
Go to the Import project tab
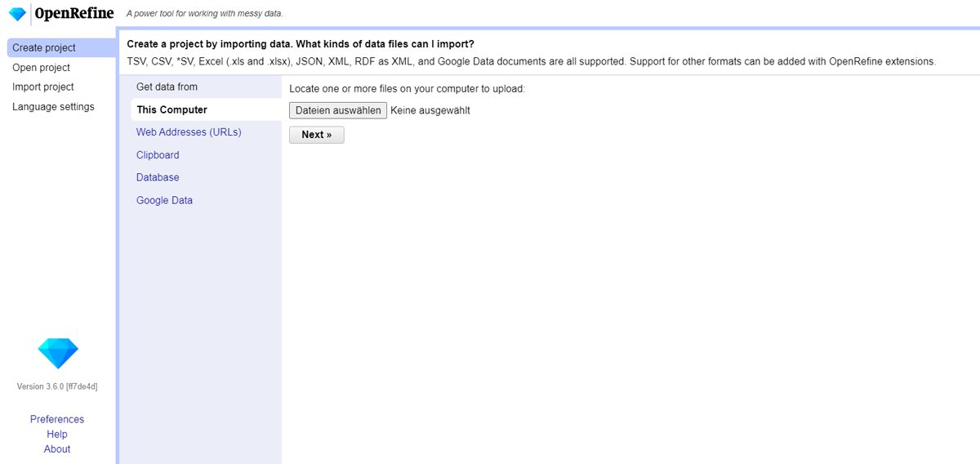[x=42, y=87]
